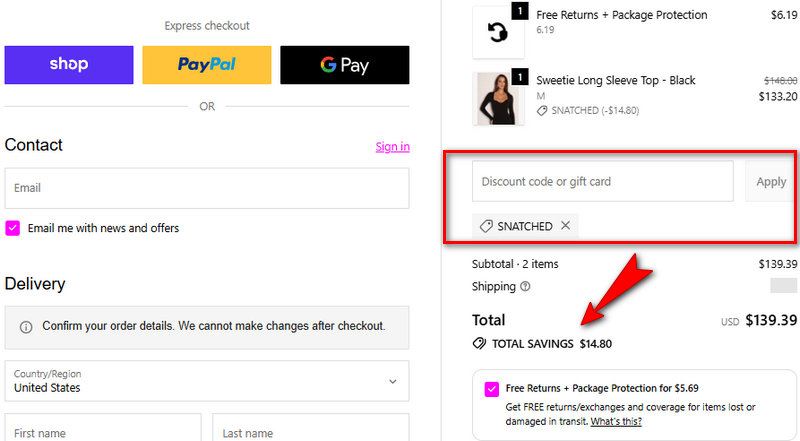The image size is (800, 441).
Task: Click the info icon in order confirmation notice
Action: 26,327
